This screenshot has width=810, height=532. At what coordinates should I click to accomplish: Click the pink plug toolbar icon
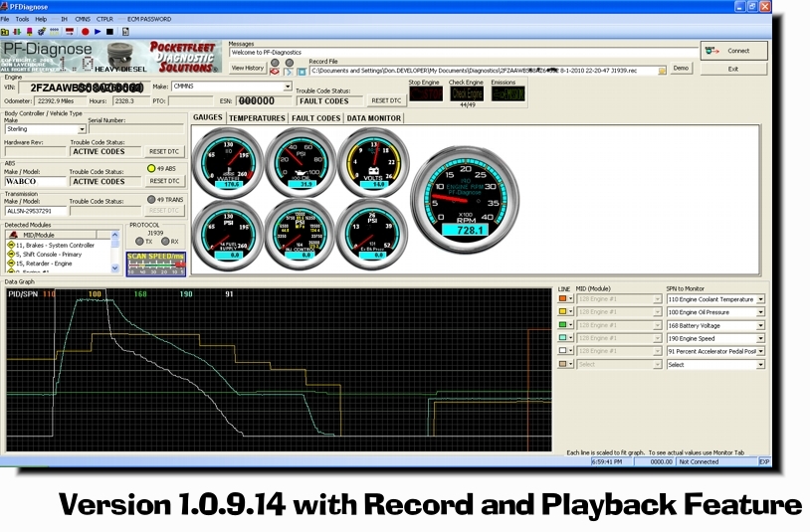pyautogui.click(x=30, y=32)
